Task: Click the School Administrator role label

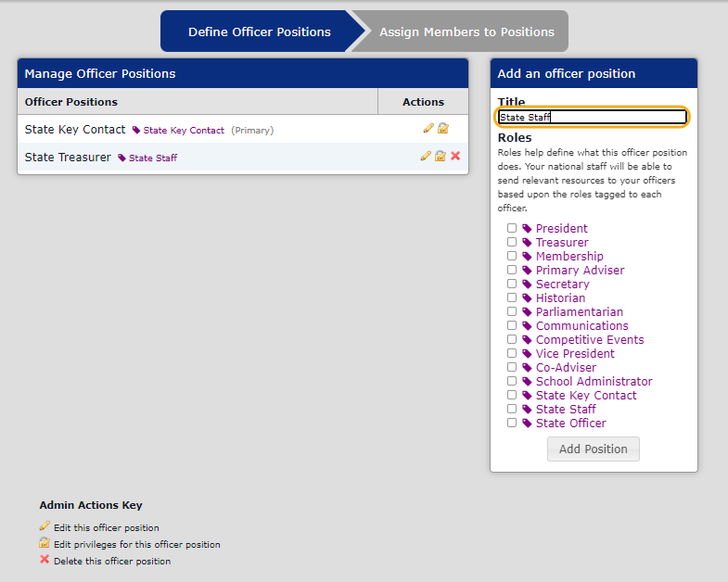Action: (594, 382)
